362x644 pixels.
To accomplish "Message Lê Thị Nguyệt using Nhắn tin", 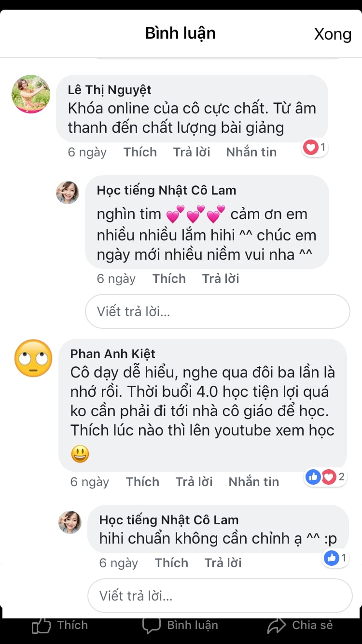I will (251, 152).
